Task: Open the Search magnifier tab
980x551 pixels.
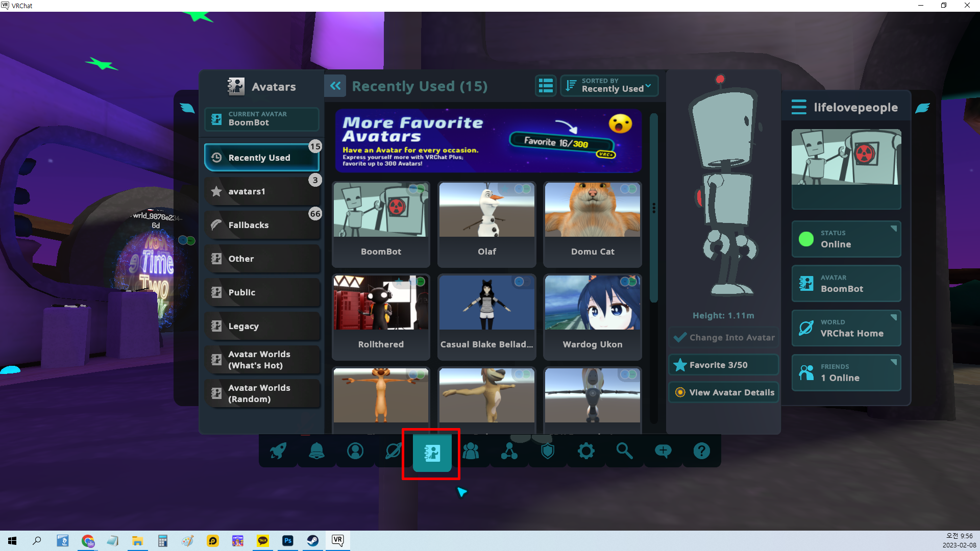Action: (625, 451)
